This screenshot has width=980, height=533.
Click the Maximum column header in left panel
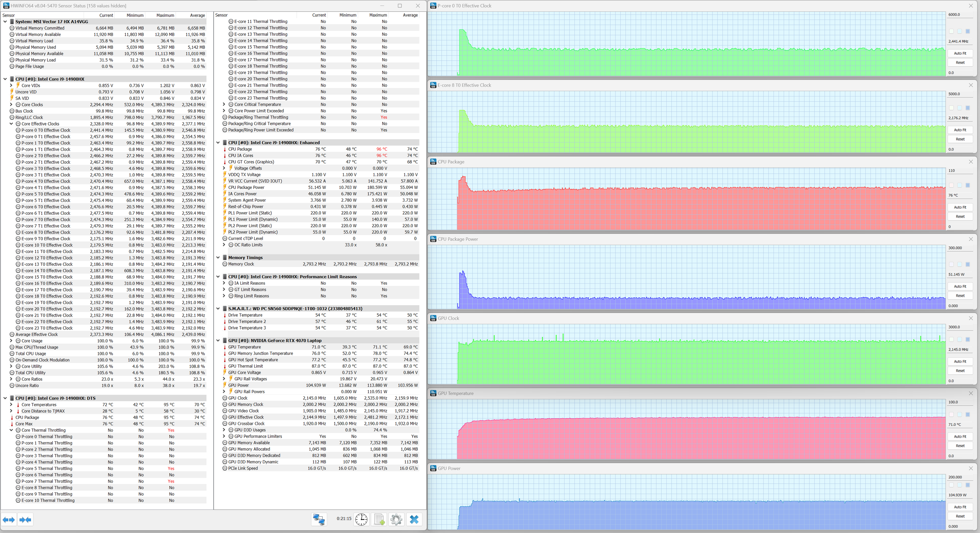165,15
